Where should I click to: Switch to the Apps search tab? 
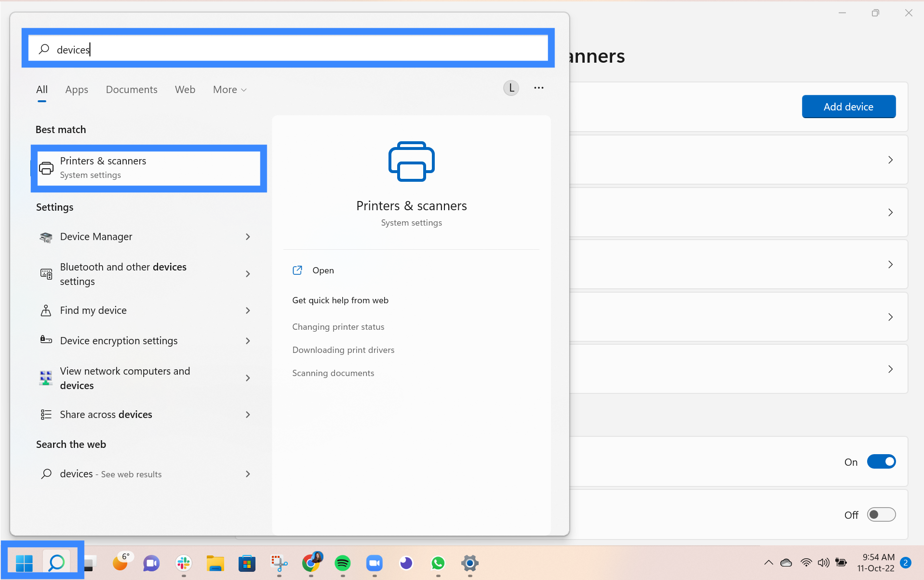point(77,90)
